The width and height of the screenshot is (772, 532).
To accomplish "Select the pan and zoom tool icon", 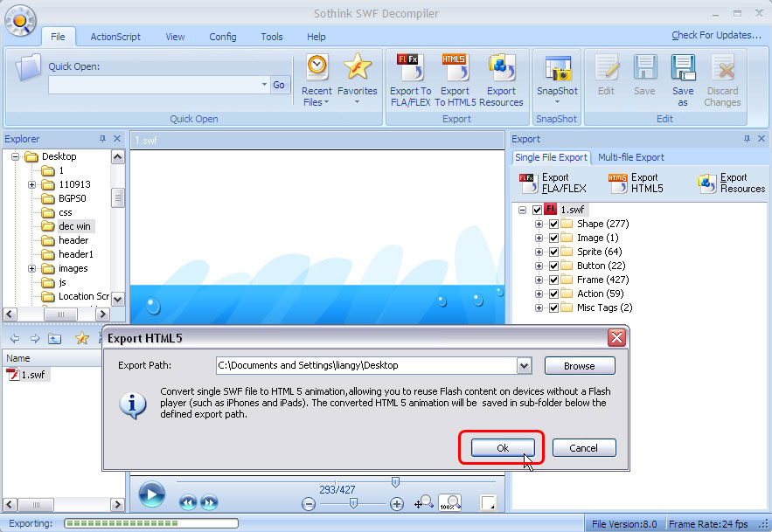I will pos(424,502).
